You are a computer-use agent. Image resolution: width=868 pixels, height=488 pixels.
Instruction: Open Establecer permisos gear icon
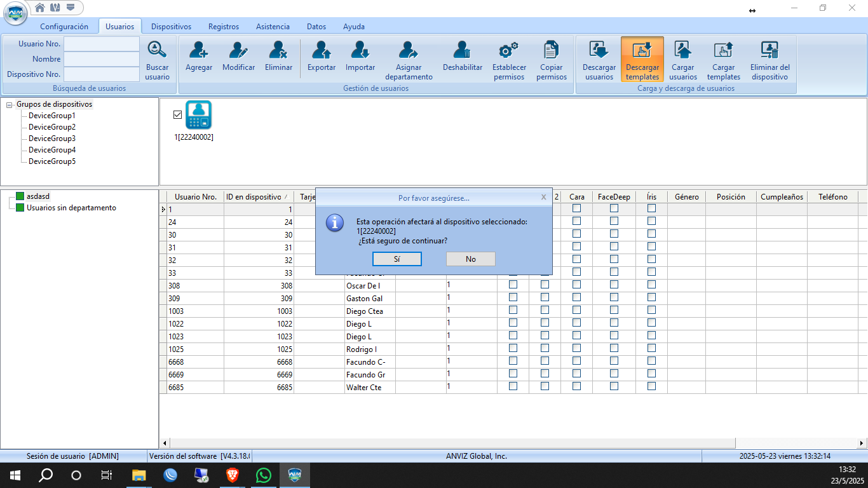[x=509, y=50]
